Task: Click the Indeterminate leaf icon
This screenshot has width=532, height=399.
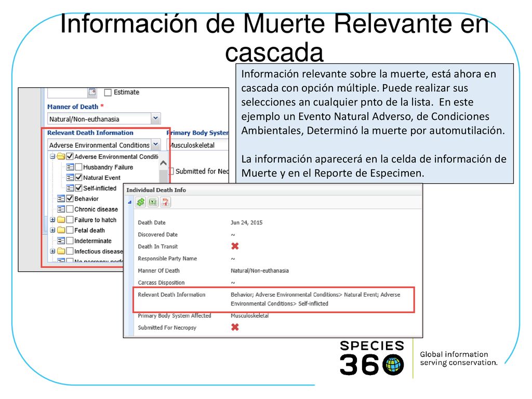Action: pos(61,241)
